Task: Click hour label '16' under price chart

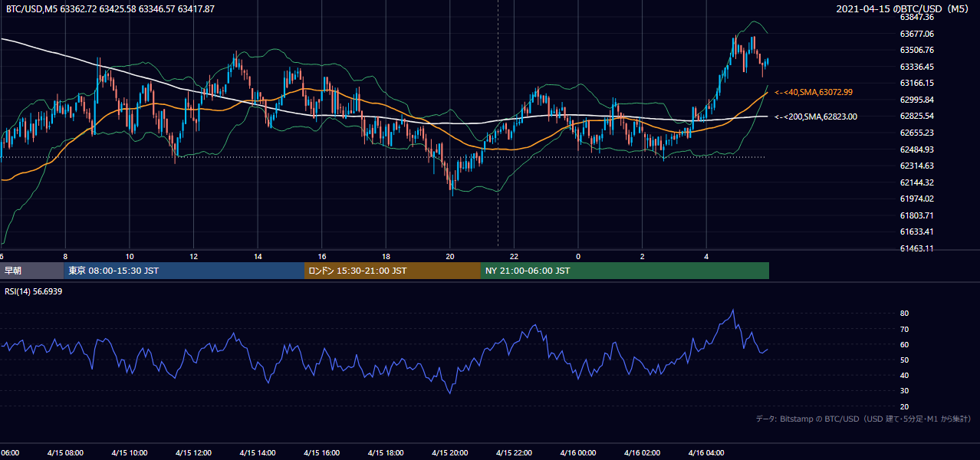Action: pos(322,257)
